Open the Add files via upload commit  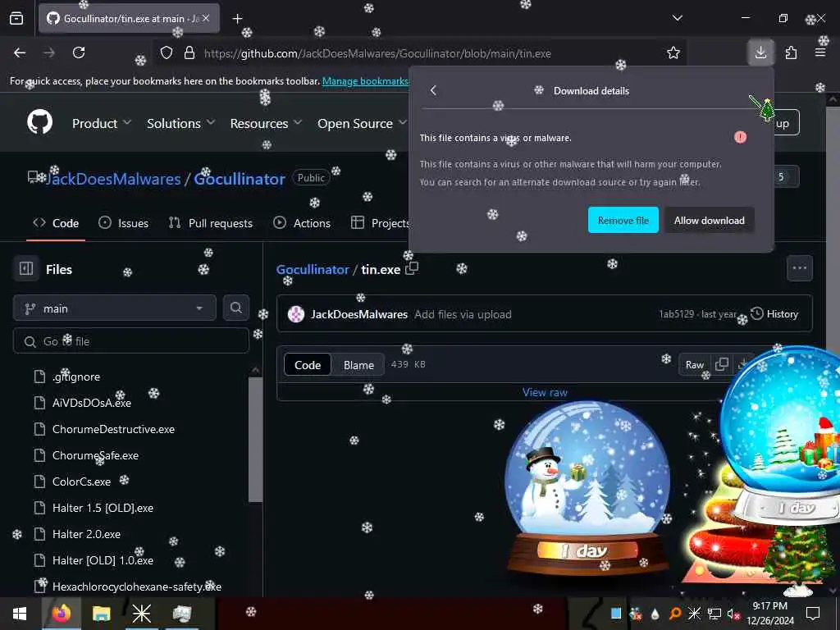[x=463, y=314]
